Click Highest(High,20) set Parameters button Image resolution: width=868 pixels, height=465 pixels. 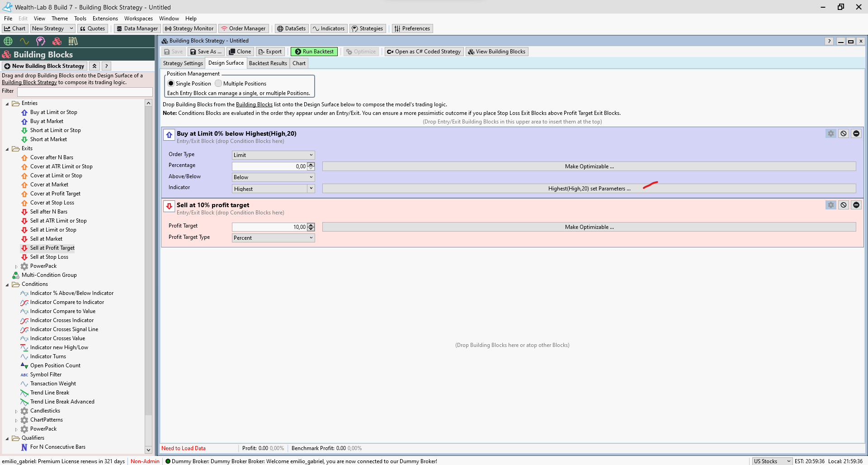click(x=589, y=189)
